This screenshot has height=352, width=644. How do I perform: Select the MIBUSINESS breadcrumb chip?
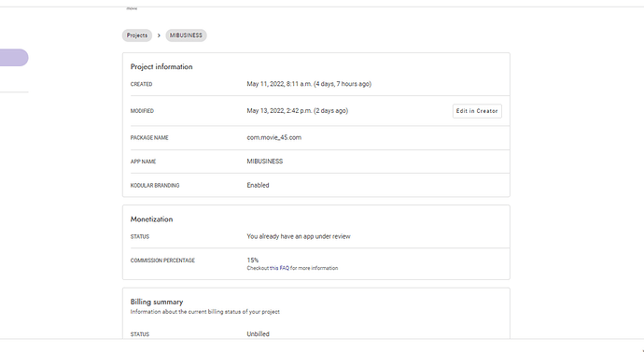(186, 35)
